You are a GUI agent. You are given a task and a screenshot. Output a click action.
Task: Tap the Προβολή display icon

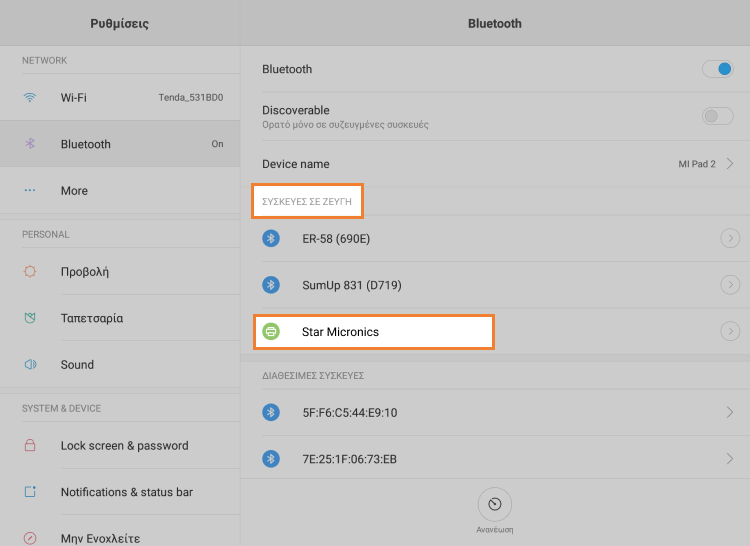coord(30,271)
